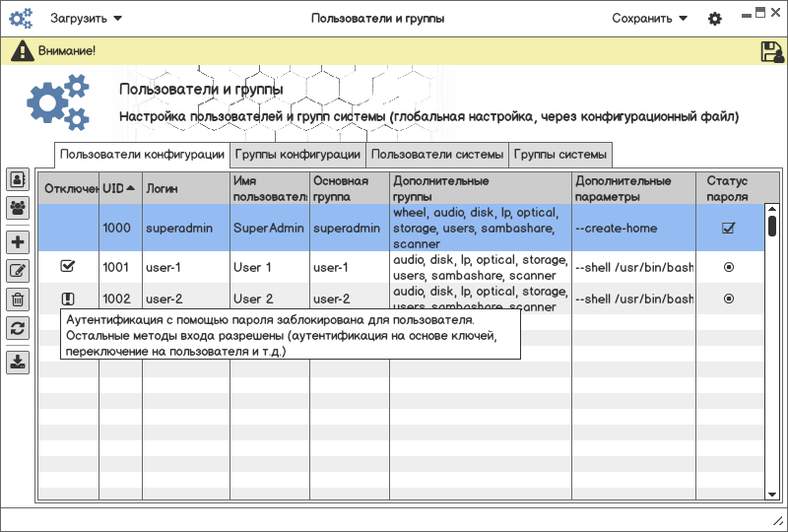Click the download/import icon in sidebar
The height and width of the screenshot is (532, 788).
18,362
